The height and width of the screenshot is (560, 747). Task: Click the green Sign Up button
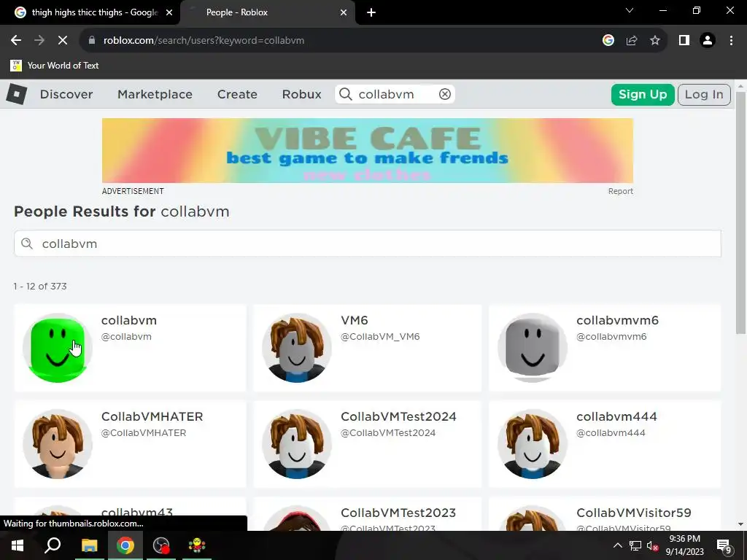pos(643,94)
